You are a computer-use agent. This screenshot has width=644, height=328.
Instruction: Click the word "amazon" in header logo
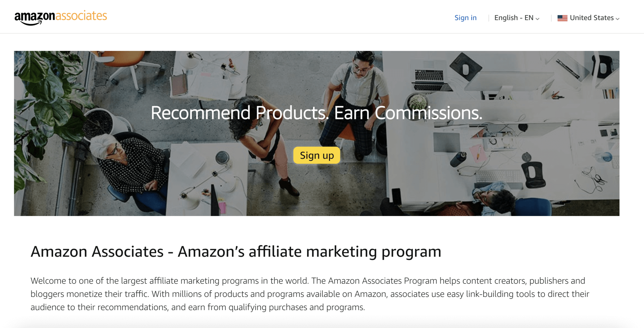click(x=35, y=16)
